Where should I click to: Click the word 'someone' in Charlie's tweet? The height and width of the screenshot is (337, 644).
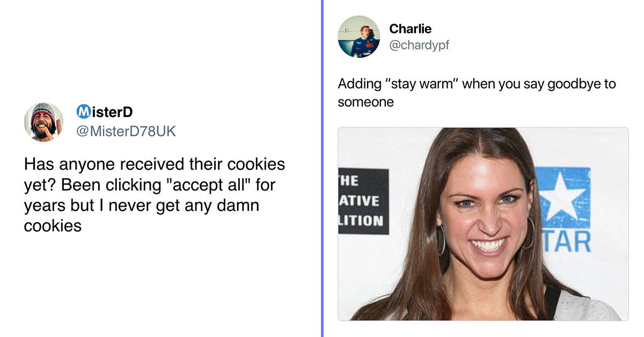365,102
